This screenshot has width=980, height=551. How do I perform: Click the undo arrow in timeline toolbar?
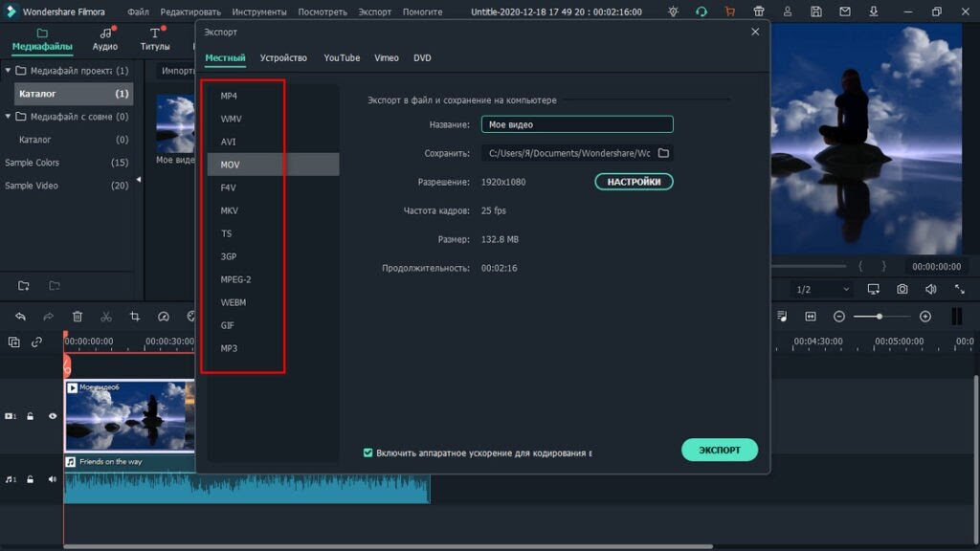tap(20, 317)
